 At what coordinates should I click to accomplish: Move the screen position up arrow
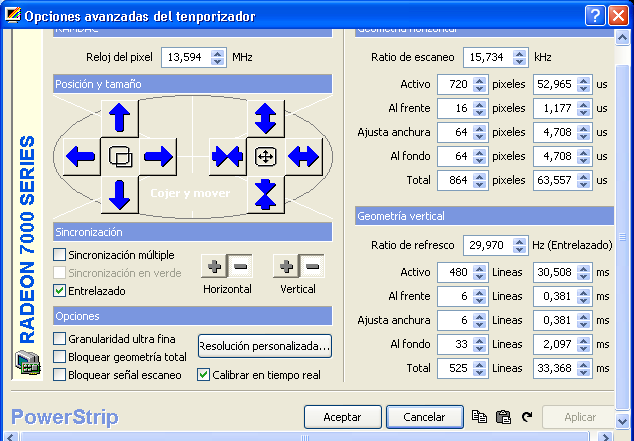pos(120,118)
